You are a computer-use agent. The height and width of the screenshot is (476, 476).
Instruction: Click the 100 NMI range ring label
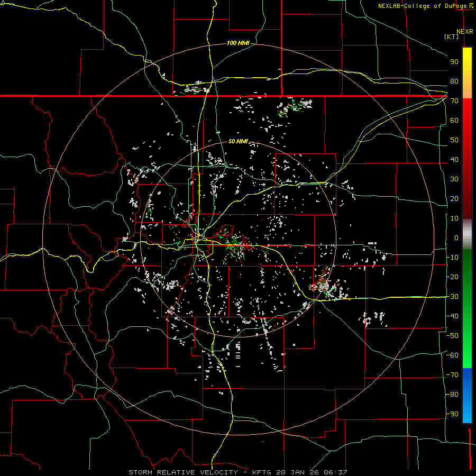[x=238, y=43]
